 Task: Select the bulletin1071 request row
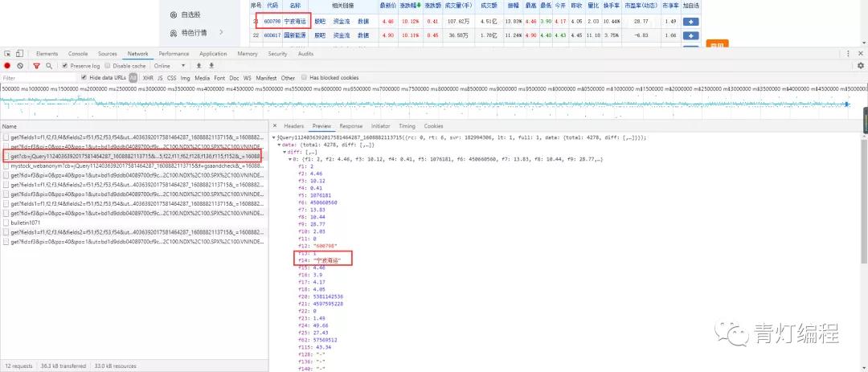134,222
